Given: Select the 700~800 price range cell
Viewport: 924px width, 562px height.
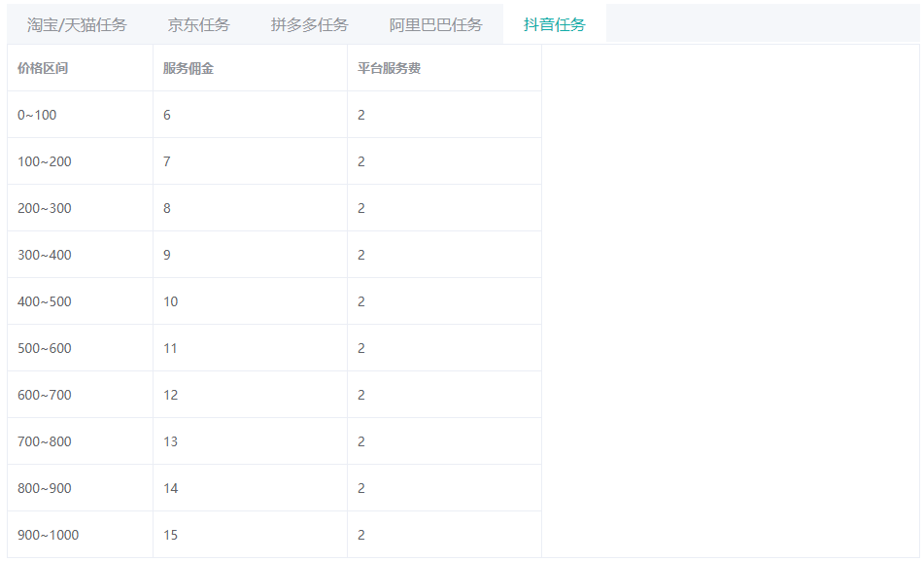Looking at the screenshot, I should point(80,441).
